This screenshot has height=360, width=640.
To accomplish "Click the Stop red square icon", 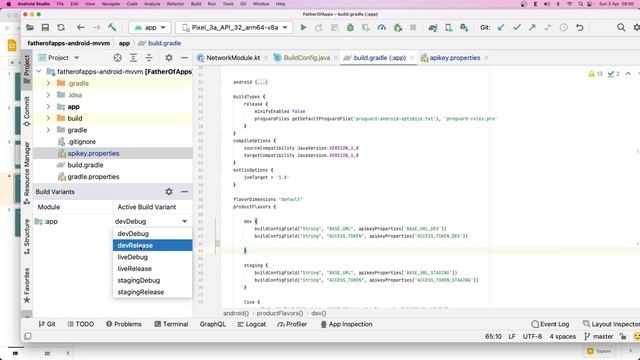I will point(413,27).
